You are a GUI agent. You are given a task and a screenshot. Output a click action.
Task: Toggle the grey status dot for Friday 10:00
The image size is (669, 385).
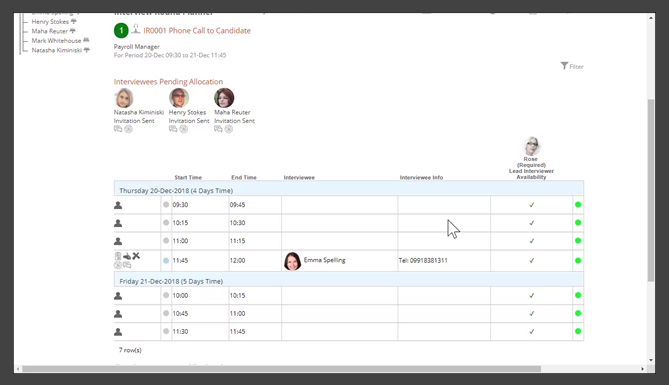pos(166,295)
